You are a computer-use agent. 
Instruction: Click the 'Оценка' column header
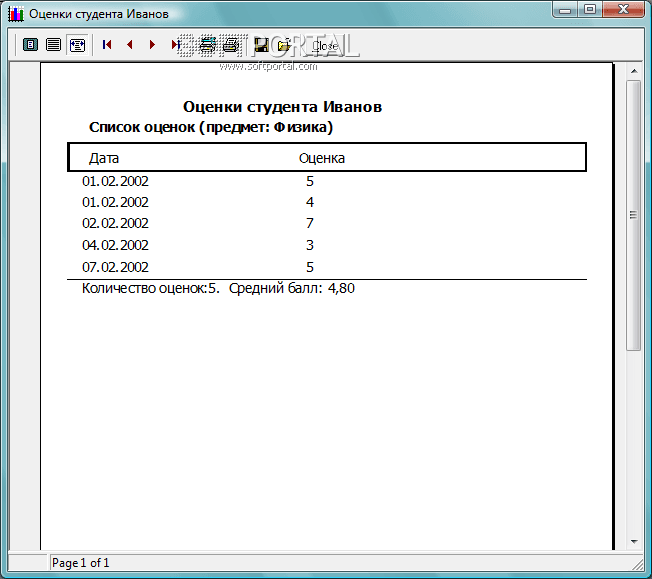click(322, 158)
